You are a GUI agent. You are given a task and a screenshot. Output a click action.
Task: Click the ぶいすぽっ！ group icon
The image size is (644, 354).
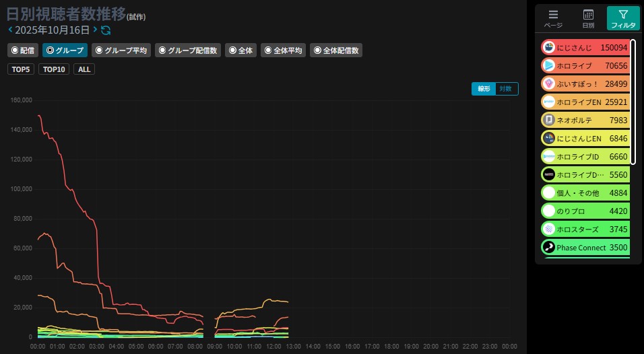549,84
